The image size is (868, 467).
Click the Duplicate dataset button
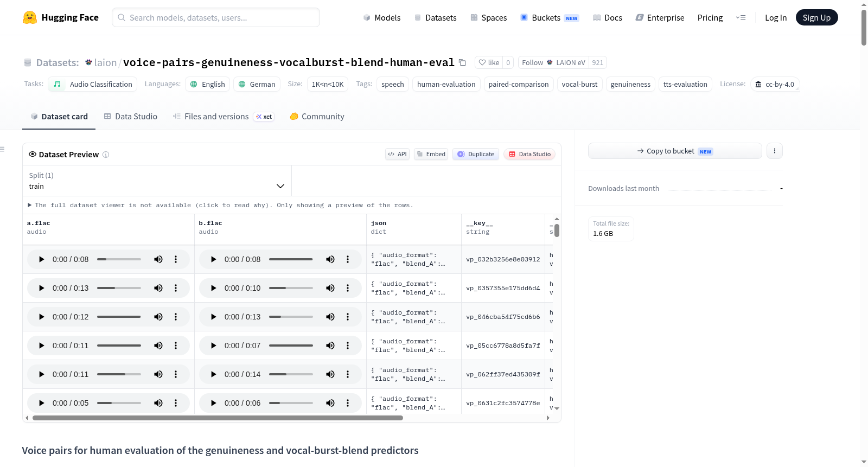point(476,154)
